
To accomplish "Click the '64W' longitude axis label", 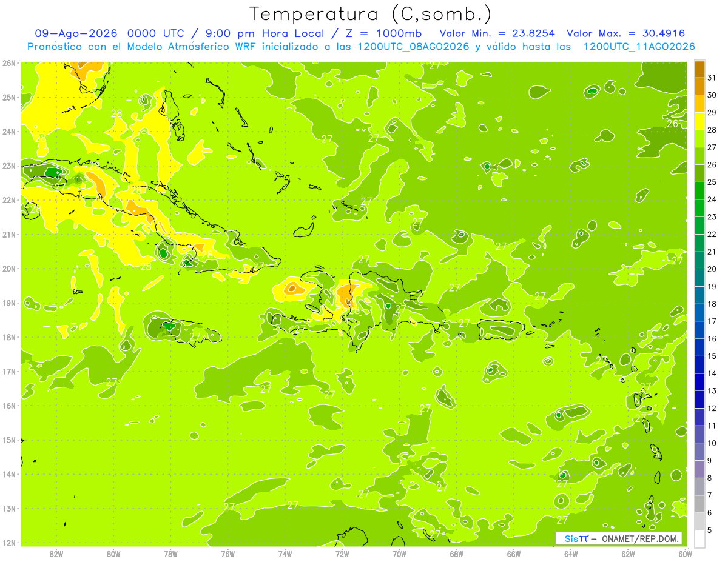I will coord(571,554).
